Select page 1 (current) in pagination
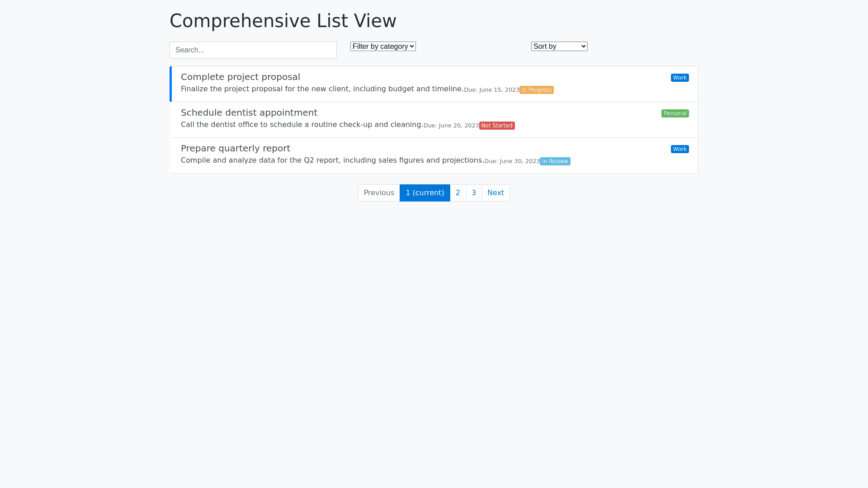 pyautogui.click(x=425, y=193)
